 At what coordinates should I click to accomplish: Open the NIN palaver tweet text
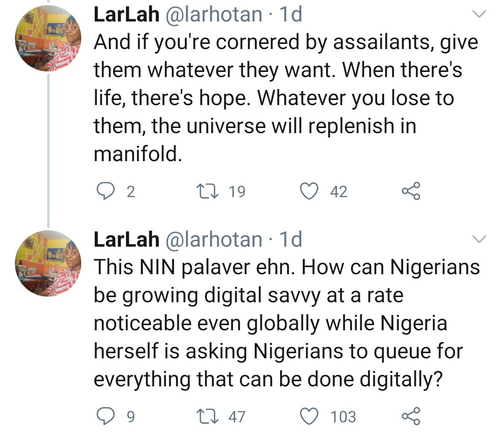[x=280, y=323]
